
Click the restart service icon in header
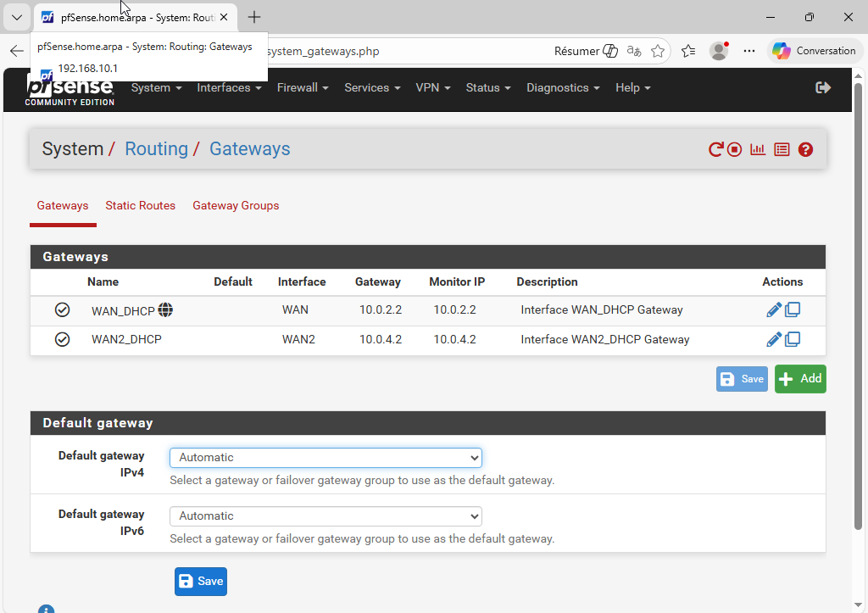click(716, 150)
